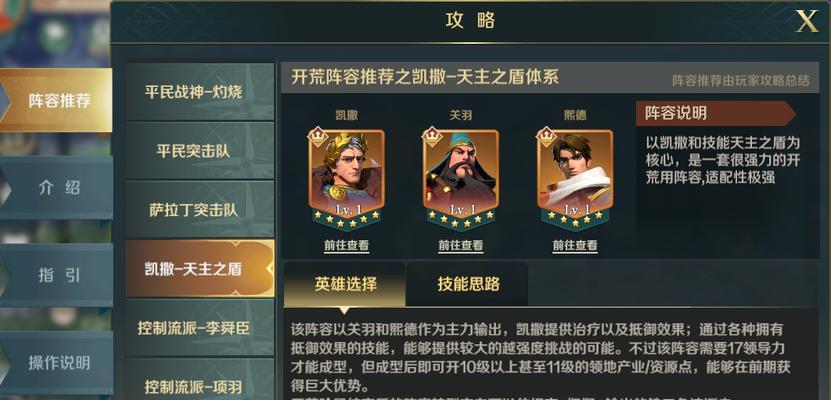Go to the 指引 side tab
This screenshot has height=400, width=831.
click(56, 275)
